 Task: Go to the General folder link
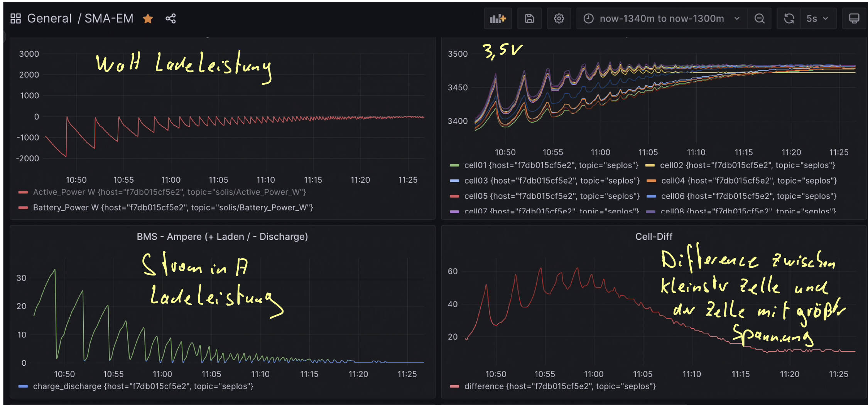tap(49, 18)
